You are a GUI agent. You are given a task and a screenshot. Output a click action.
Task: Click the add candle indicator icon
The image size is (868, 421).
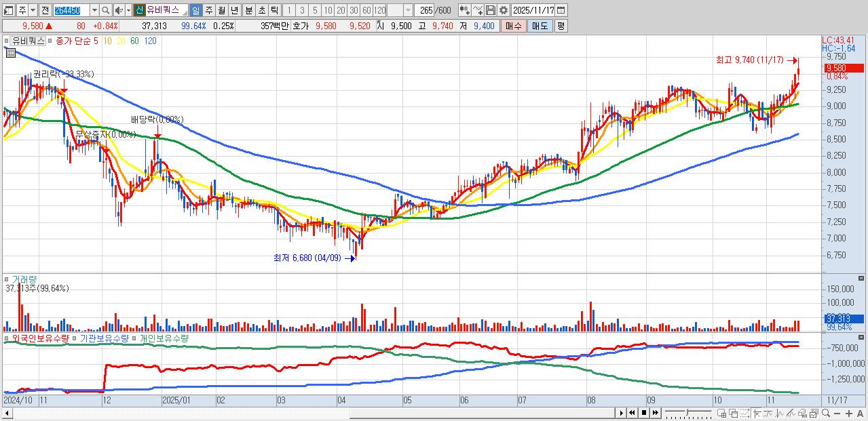(464, 10)
